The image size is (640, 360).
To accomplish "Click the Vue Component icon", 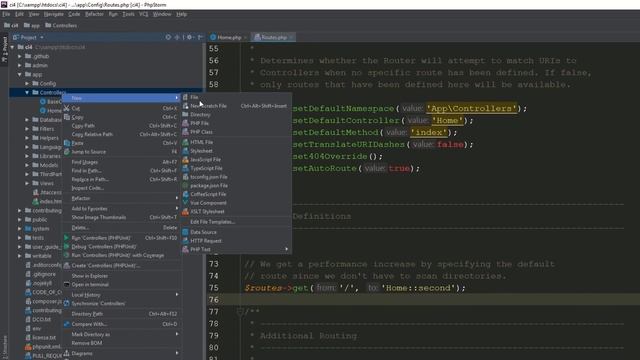I will [185, 203].
